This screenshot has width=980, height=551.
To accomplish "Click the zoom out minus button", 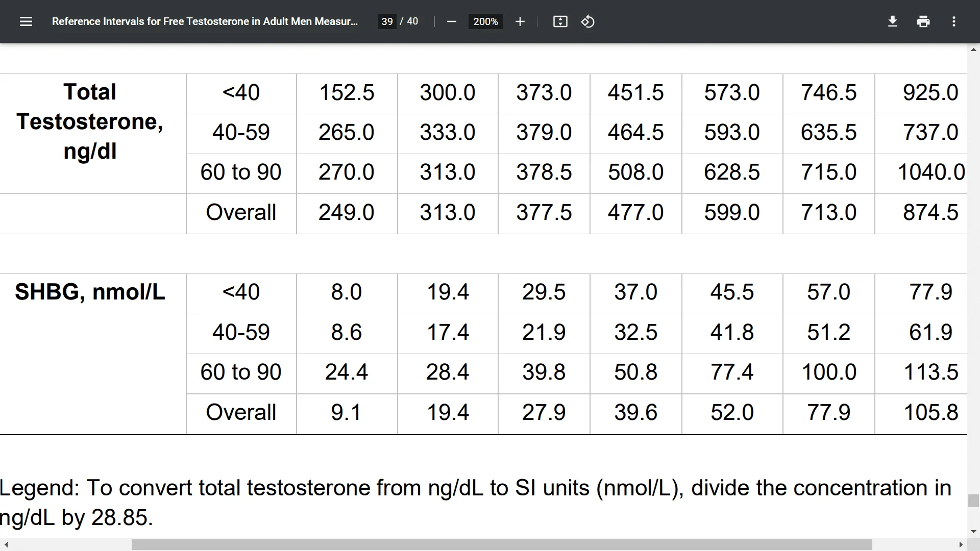I will tap(452, 21).
